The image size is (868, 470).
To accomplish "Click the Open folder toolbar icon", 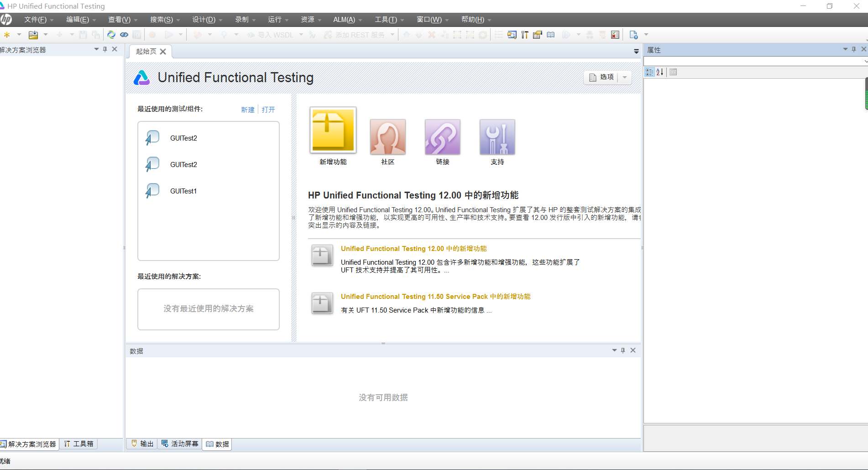I will 33,35.
